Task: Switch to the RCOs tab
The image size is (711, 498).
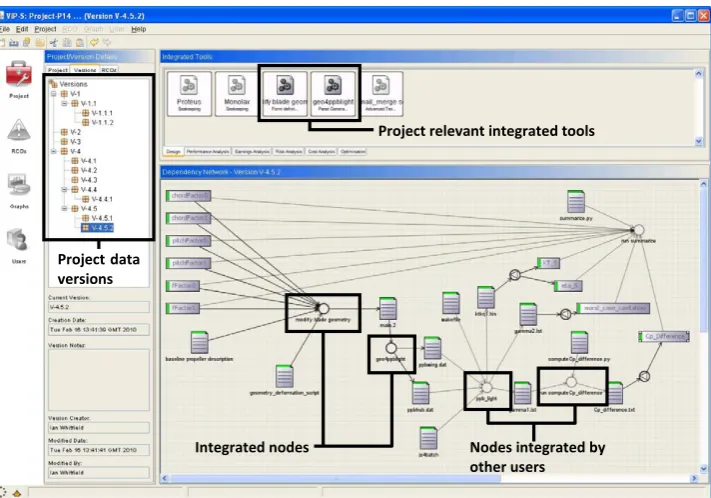Action: [109, 70]
